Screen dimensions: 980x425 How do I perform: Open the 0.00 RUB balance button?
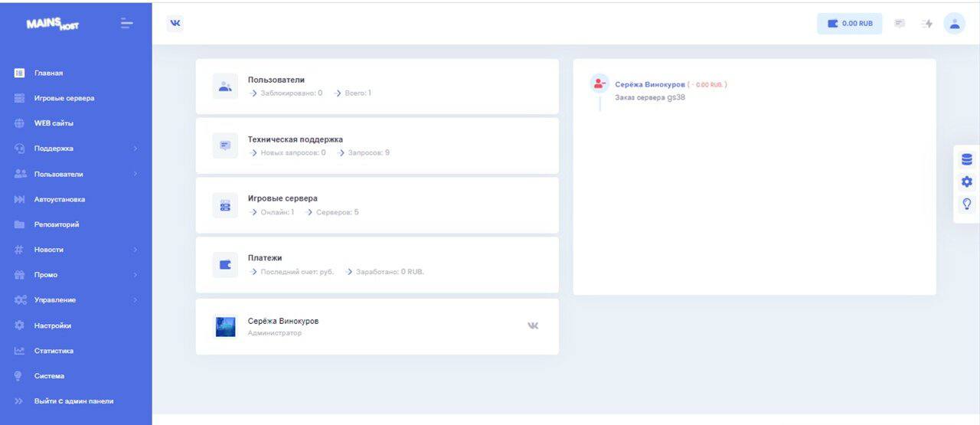coord(849,24)
